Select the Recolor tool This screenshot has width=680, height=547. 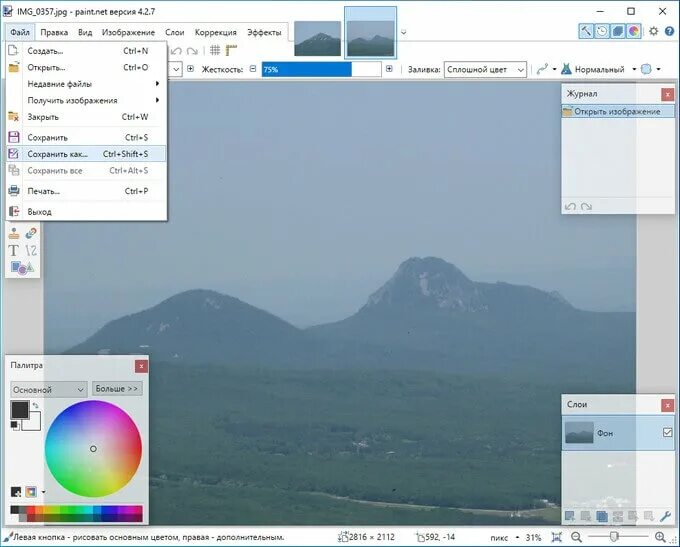coord(31,233)
